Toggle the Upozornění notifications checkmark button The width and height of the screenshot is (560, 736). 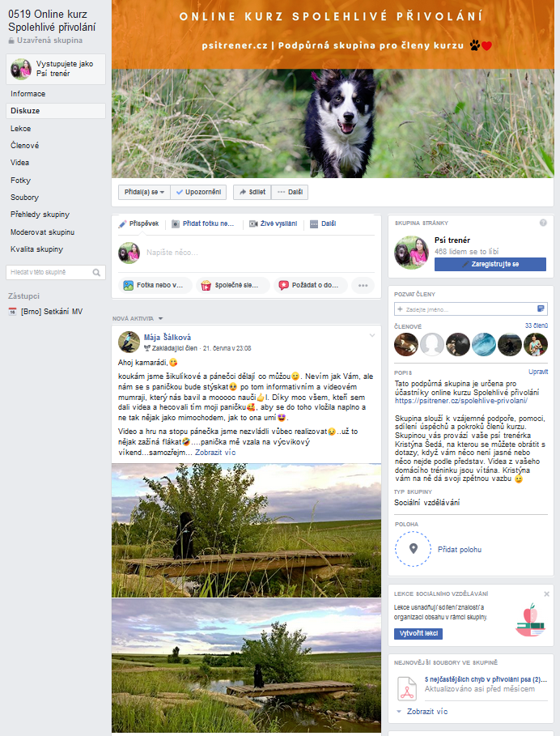[x=198, y=192]
